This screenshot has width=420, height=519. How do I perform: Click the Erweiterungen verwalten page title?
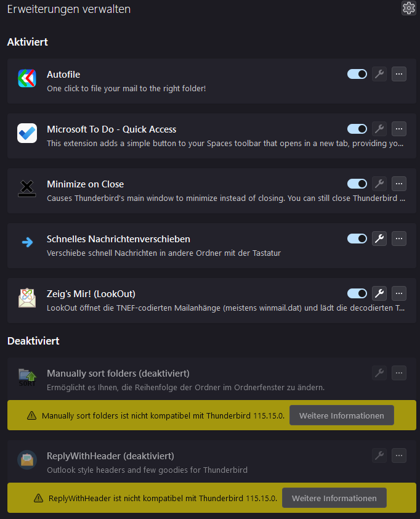pos(69,9)
